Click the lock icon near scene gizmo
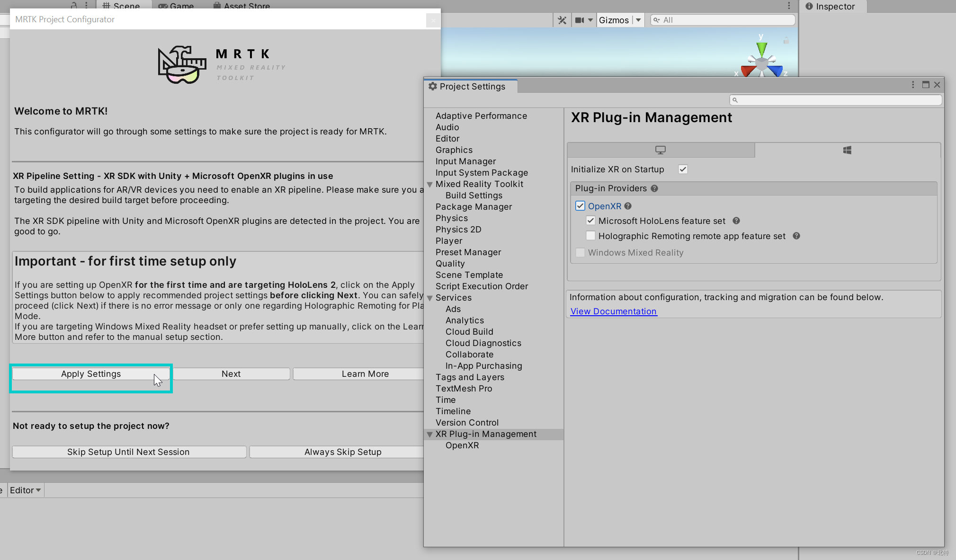 click(x=786, y=41)
